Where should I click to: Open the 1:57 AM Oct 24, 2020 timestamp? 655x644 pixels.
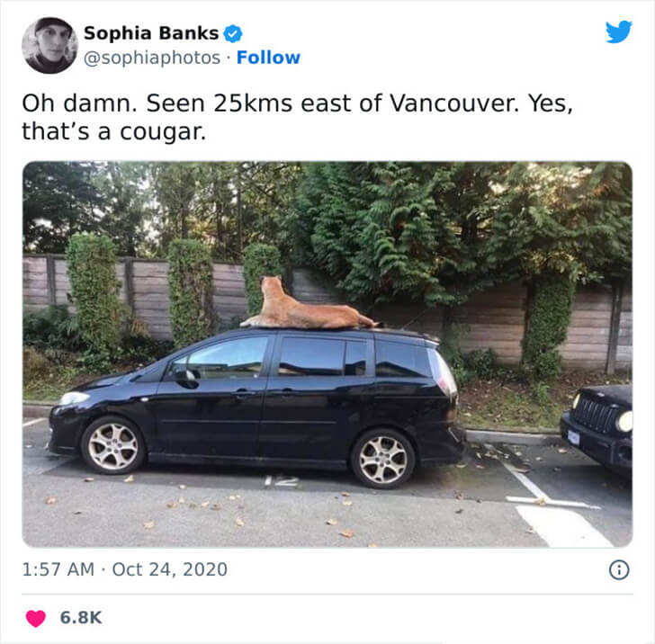124,569
